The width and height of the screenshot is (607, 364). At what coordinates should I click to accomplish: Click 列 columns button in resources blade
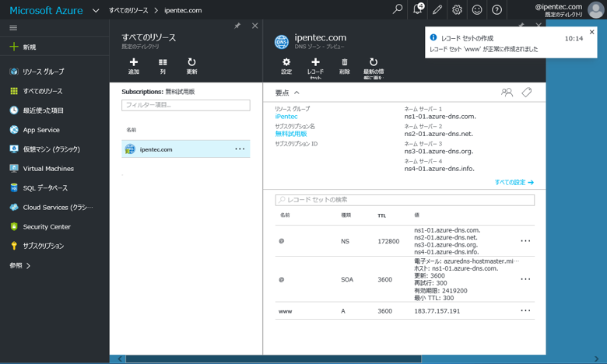[163, 66]
